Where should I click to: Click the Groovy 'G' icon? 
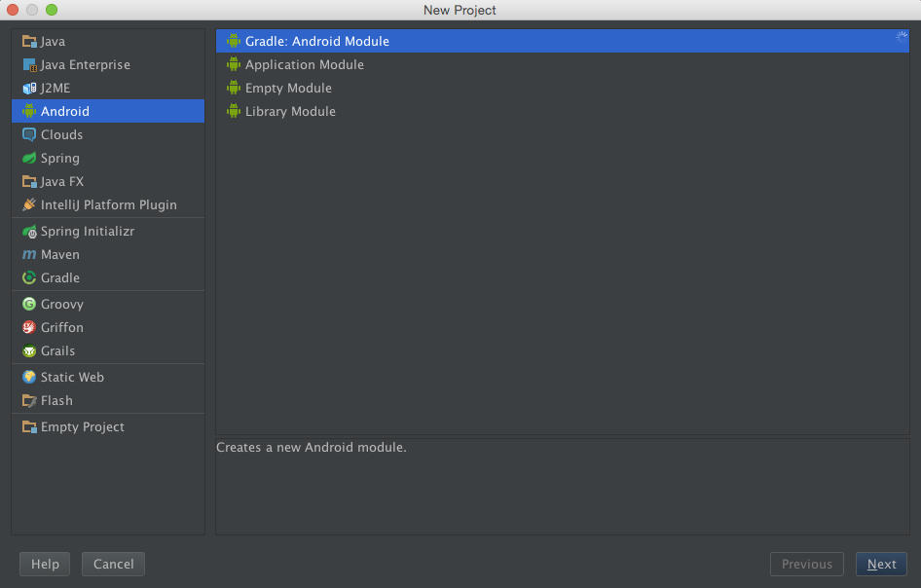pyautogui.click(x=29, y=304)
